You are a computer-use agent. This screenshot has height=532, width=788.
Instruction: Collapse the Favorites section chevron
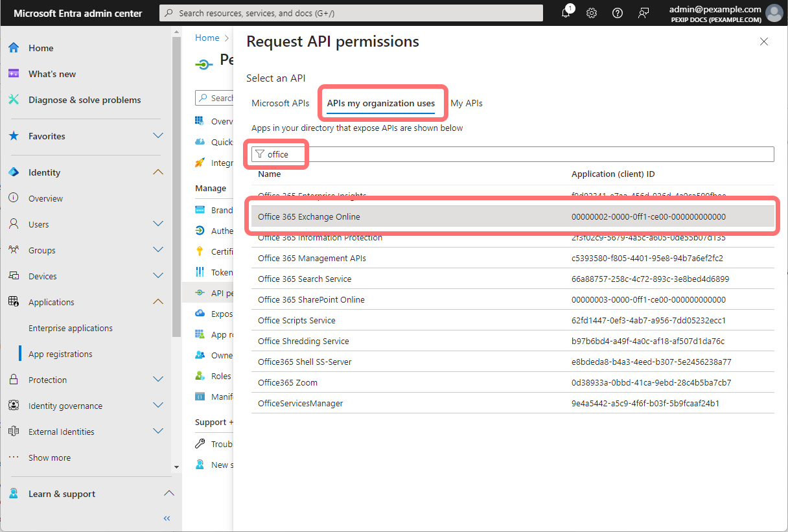coord(157,136)
